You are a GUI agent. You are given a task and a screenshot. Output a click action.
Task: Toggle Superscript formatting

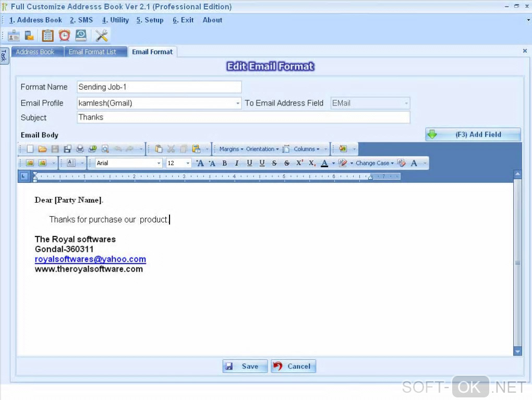[299, 163]
